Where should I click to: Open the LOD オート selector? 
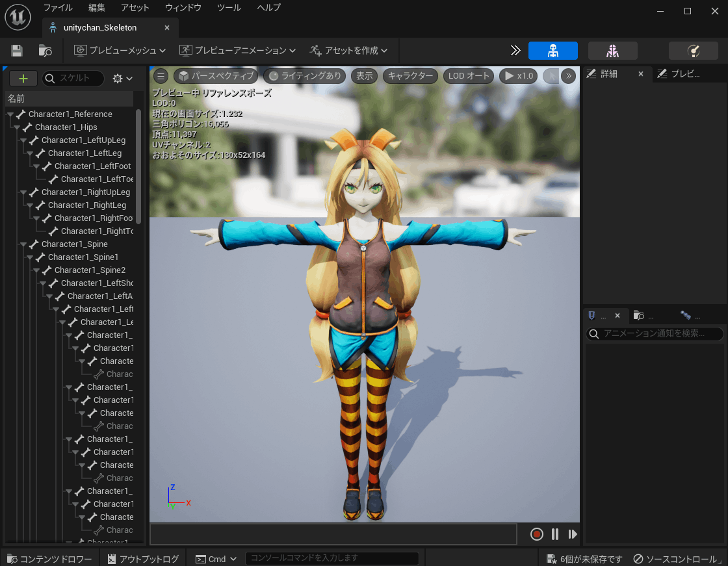(x=469, y=76)
